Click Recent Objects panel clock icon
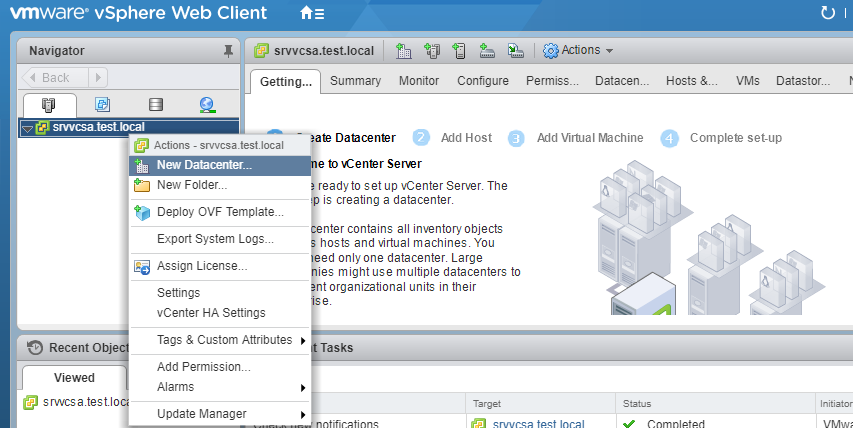The width and height of the screenshot is (853, 428). pos(35,348)
